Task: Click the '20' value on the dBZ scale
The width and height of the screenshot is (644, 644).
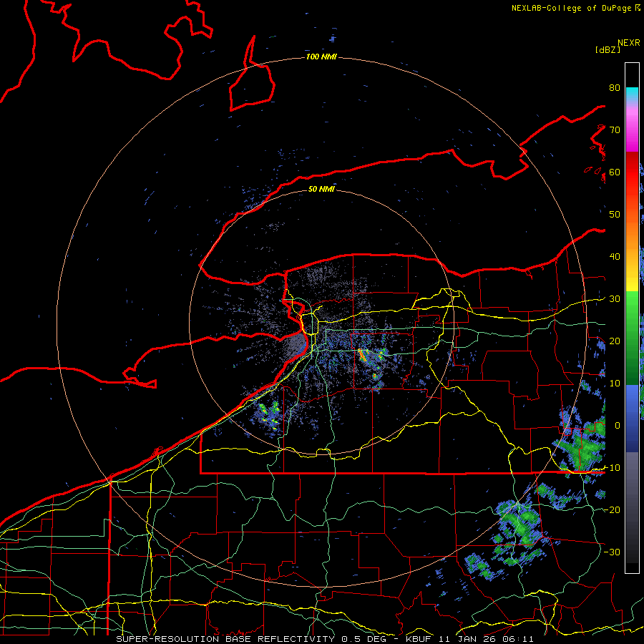Action: (x=615, y=341)
